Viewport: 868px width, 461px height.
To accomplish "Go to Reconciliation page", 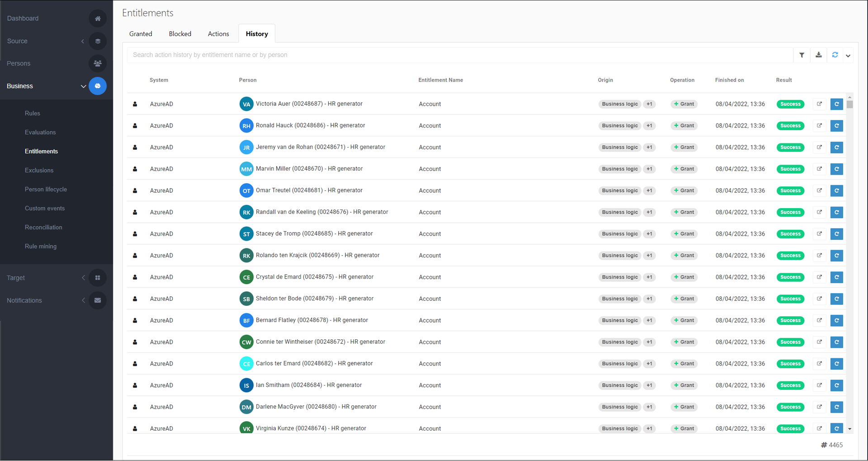I will coord(43,228).
